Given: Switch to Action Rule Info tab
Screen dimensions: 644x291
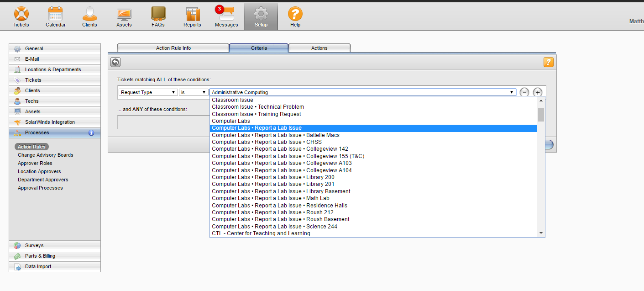Looking at the screenshot, I should click(173, 48).
